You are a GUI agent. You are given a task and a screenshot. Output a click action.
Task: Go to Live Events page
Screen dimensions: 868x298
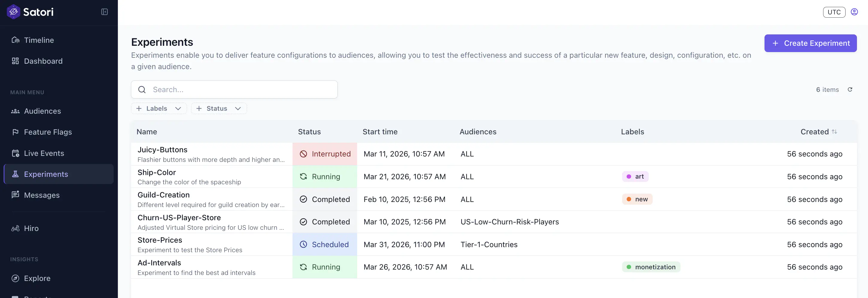[x=44, y=153]
